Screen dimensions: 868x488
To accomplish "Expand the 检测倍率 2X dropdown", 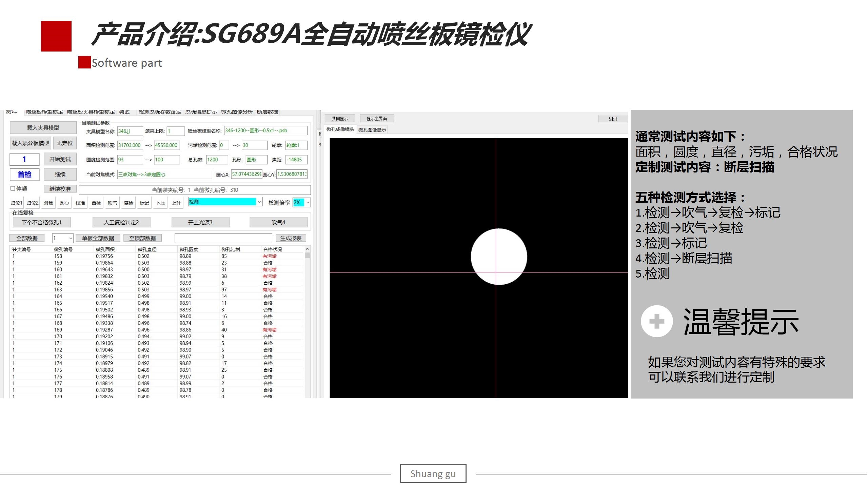I will click(x=308, y=202).
